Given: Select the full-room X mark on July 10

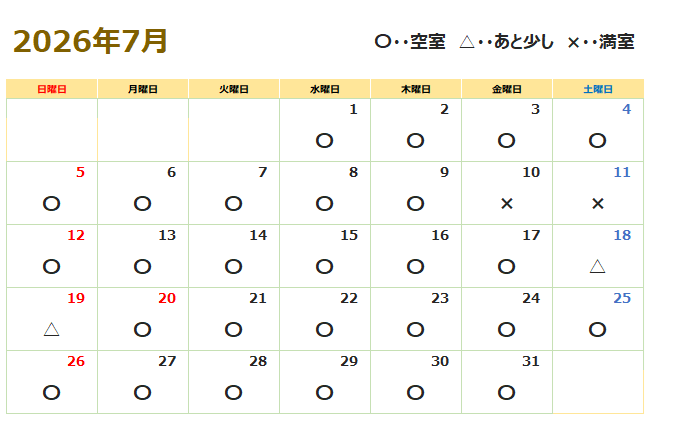Looking at the screenshot, I should coord(506,203).
